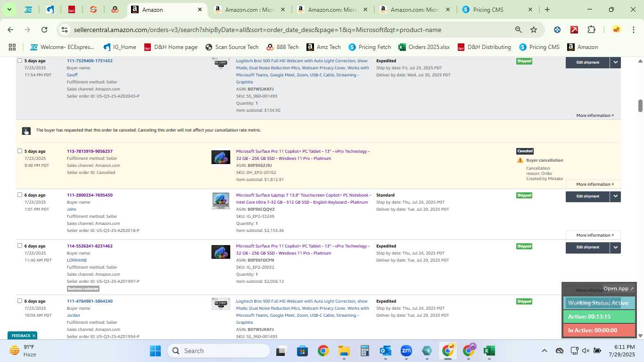644x362 pixels.
Task: Click the cancel request hand icon
Action: coord(26,131)
